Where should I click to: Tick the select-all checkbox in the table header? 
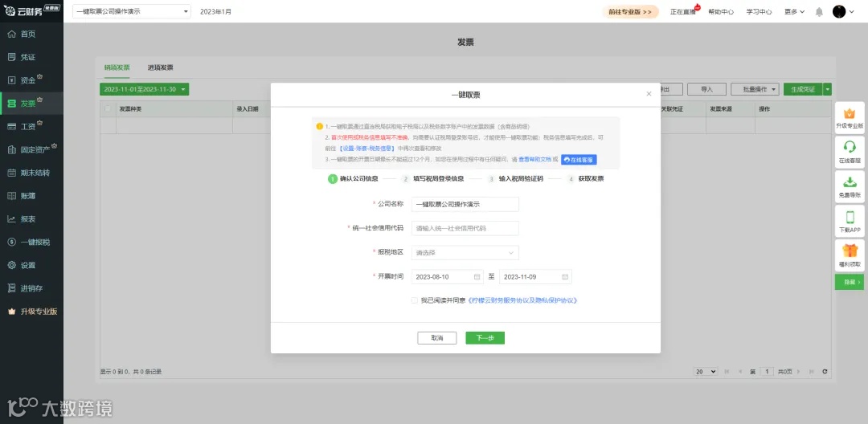pos(108,109)
